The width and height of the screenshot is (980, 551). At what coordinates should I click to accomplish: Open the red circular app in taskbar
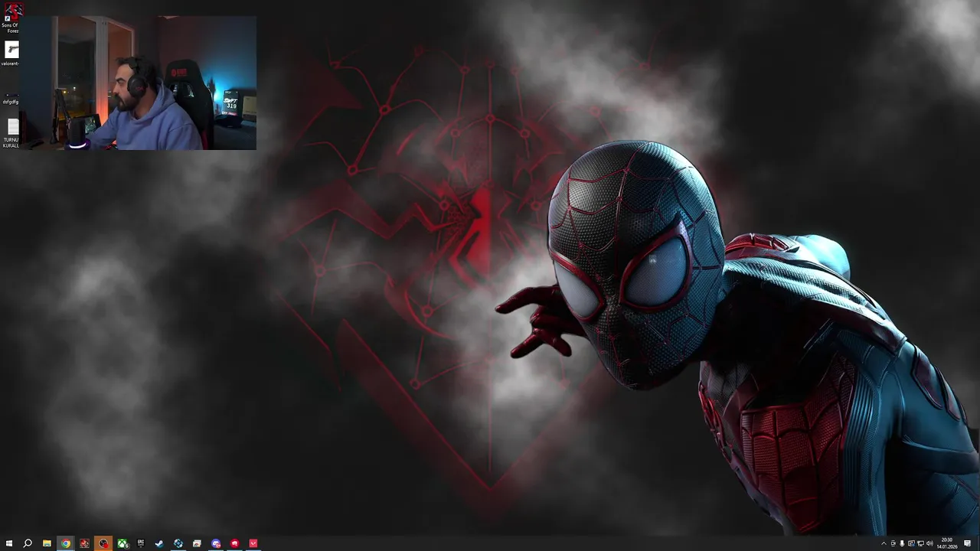point(234,543)
